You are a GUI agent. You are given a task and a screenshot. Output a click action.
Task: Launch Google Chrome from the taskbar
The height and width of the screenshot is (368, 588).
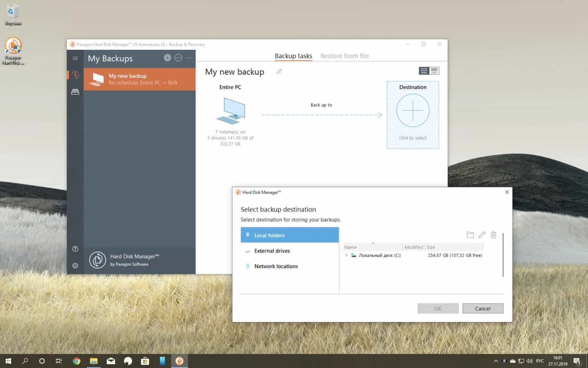pyautogui.click(x=76, y=361)
